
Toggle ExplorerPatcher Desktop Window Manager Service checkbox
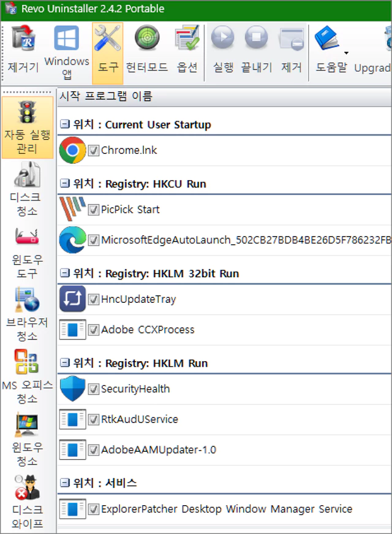(x=93, y=509)
